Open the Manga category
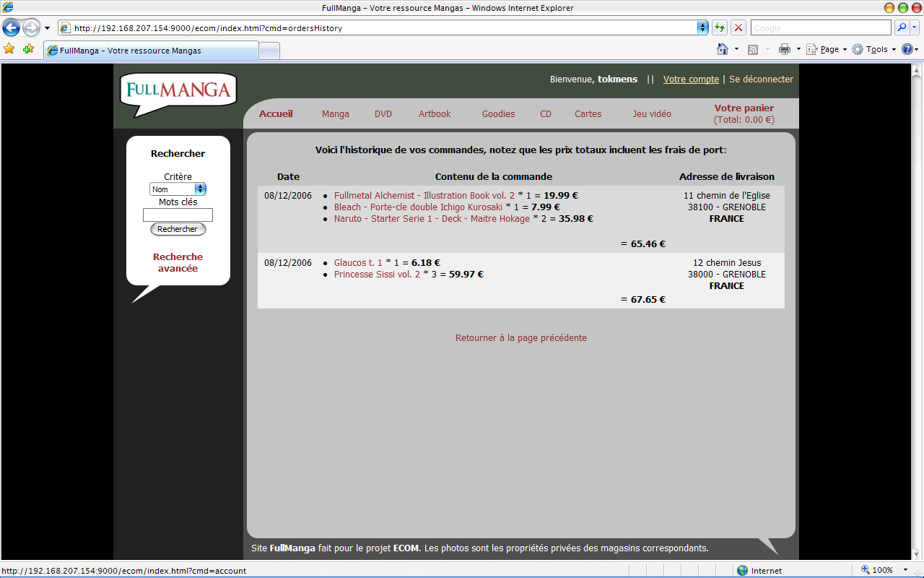 [336, 113]
